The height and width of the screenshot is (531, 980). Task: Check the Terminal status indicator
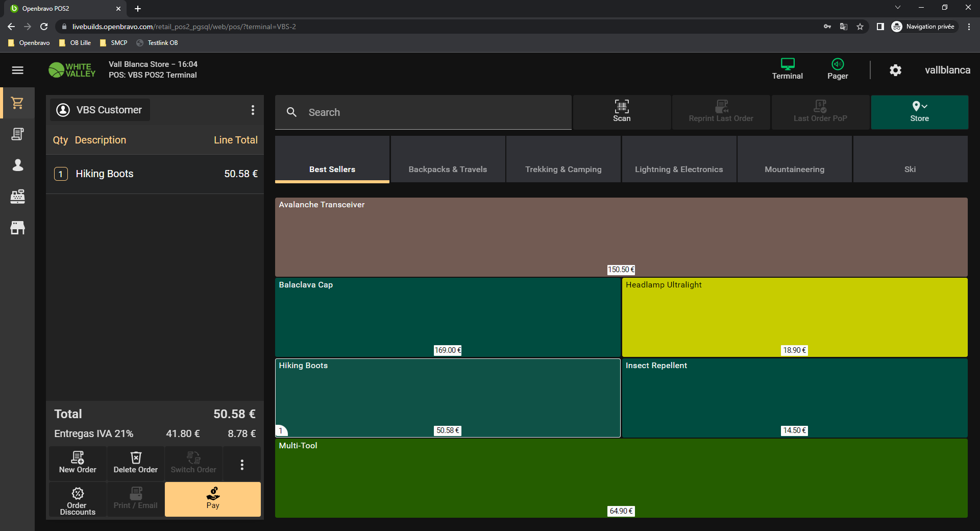[x=787, y=69]
